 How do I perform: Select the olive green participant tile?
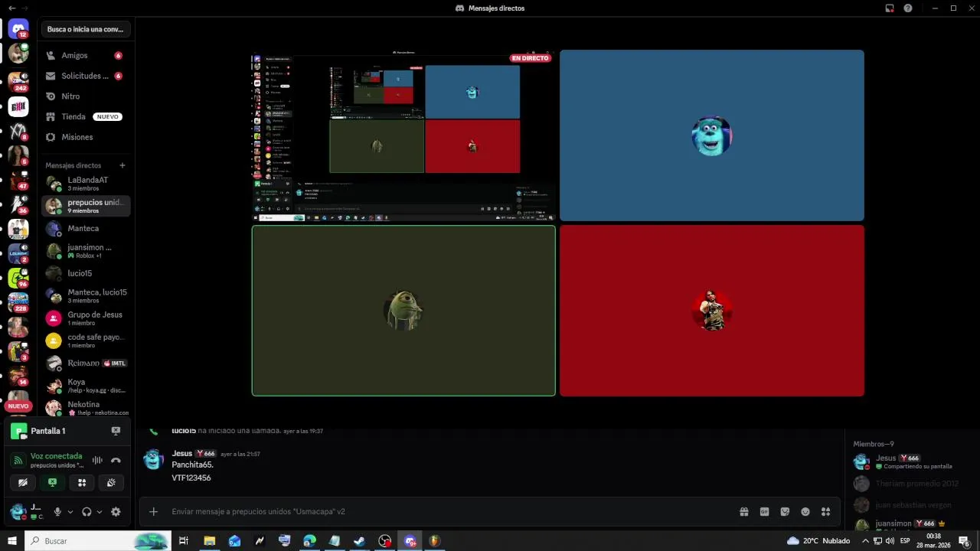pos(403,311)
